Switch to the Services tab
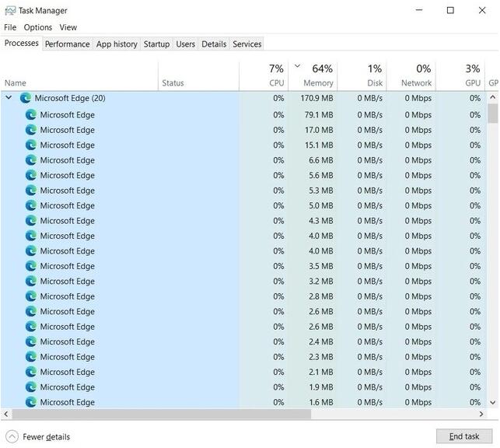Viewport: 500px width, 448px height. click(247, 44)
